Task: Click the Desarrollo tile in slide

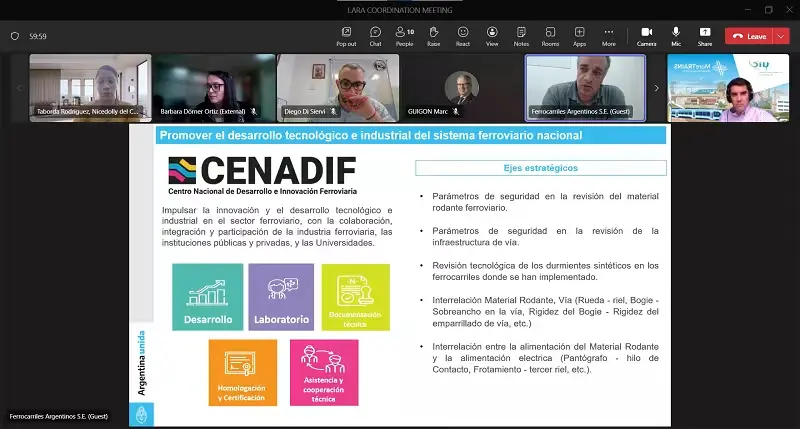Action: coord(208,297)
